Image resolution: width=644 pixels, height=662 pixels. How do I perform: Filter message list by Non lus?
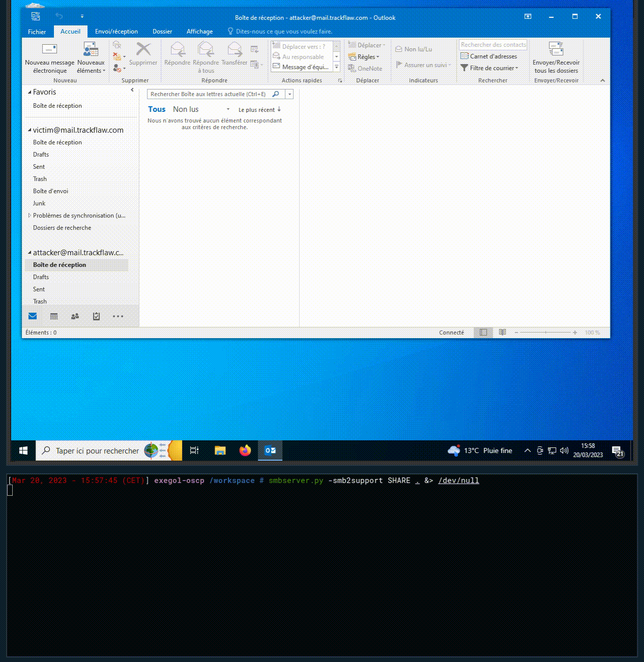point(186,109)
